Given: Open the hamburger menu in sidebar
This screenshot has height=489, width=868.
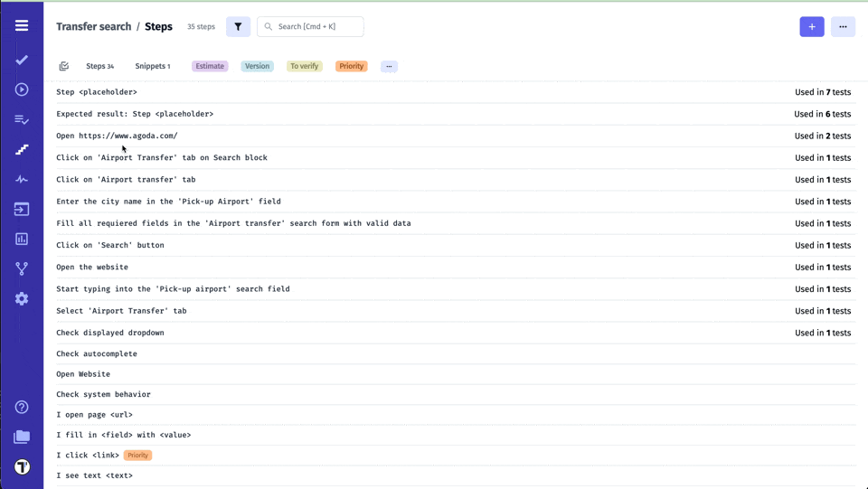Looking at the screenshot, I should (x=22, y=26).
